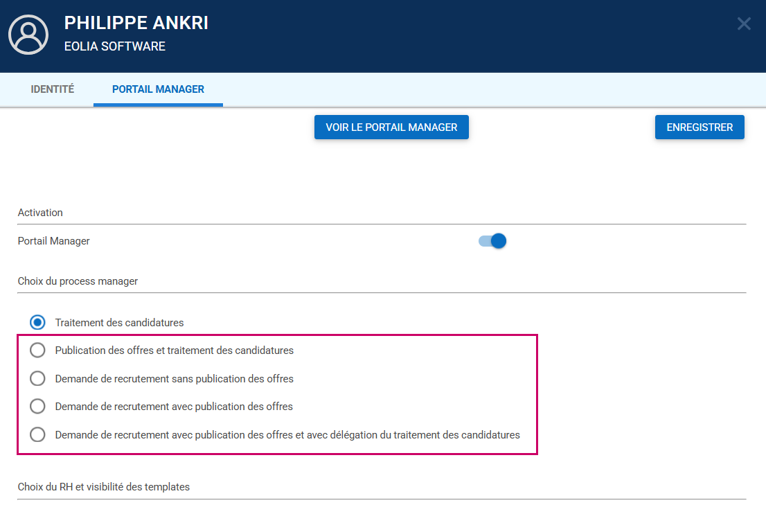This screenshot has height=532, width=766.
Task: Select the Portail Manager tab
Action: (158, 89)
